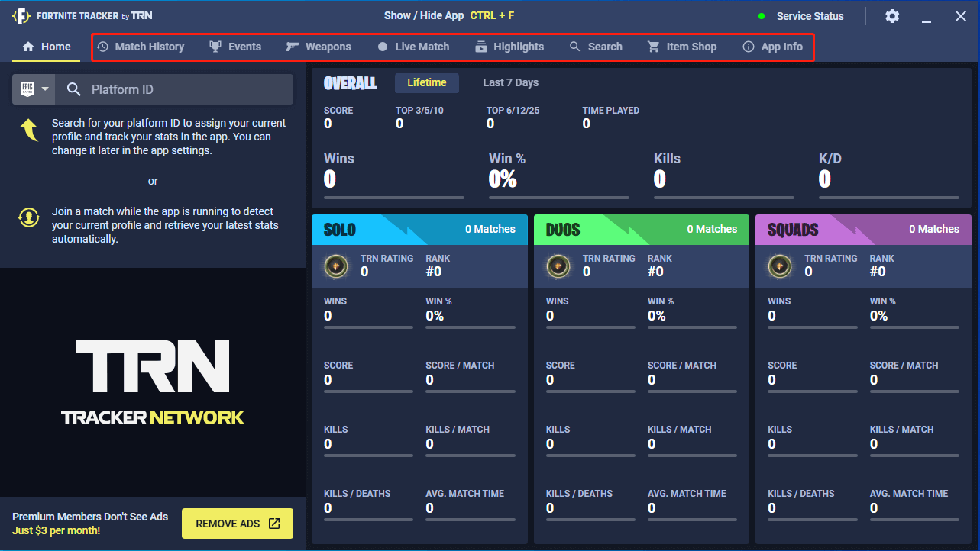Click the Epic Games platform icon
Image resolution: width=980 pixels, height=551 pixels.
click(x=27, y=89)
